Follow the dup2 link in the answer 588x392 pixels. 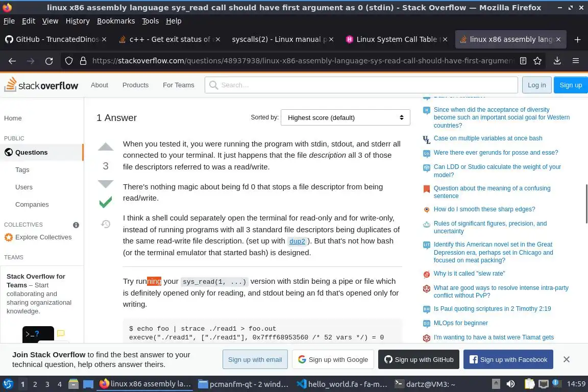point(297,241)
